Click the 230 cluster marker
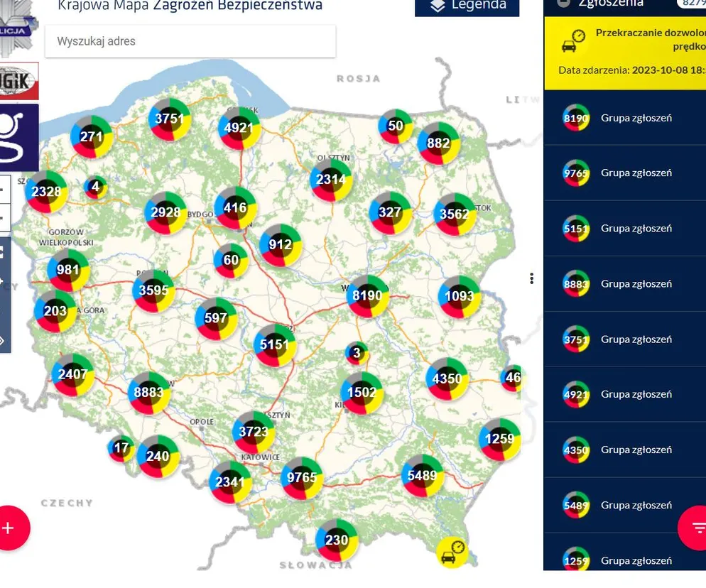The height and width of the screenshot is (588, 706). (x=337, y=540)
